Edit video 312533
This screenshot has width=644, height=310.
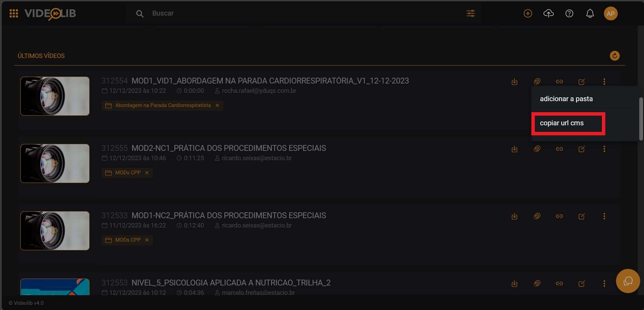click(582, 216)
